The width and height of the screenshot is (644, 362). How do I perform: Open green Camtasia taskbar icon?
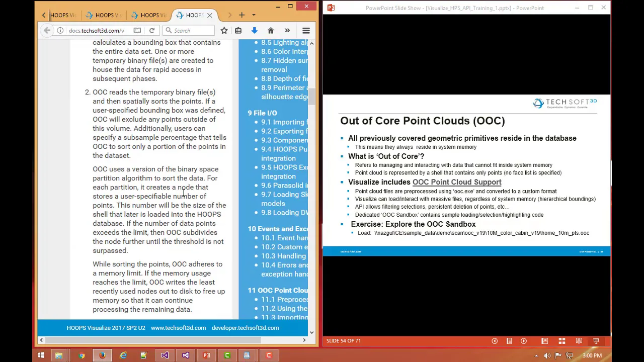(227, 355)
